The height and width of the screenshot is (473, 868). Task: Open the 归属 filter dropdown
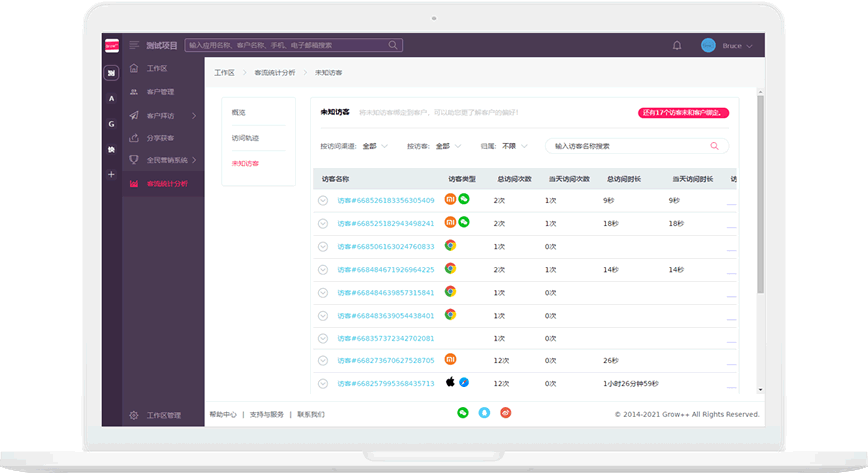[513, 146]
